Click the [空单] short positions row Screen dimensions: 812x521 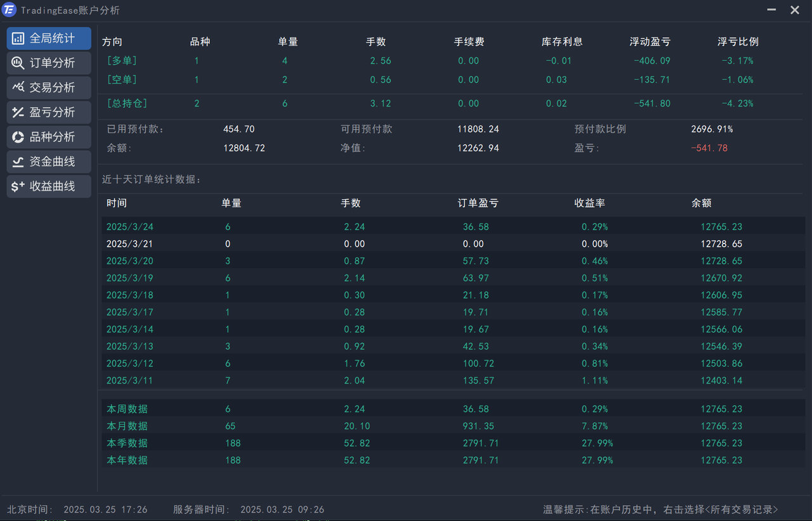click(122, 80)
